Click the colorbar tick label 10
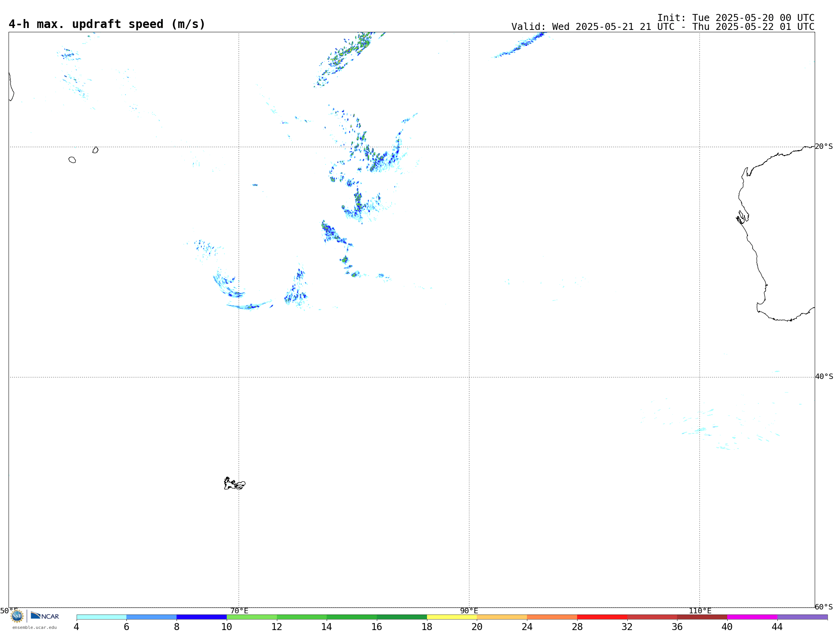The height and width of the screenshot is (632, 840). (227, 627)
